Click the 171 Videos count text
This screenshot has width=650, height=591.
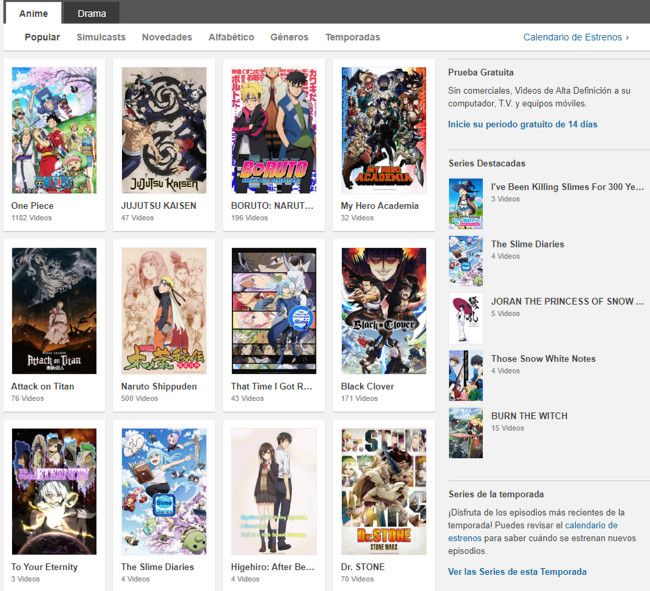pos(359,399)
